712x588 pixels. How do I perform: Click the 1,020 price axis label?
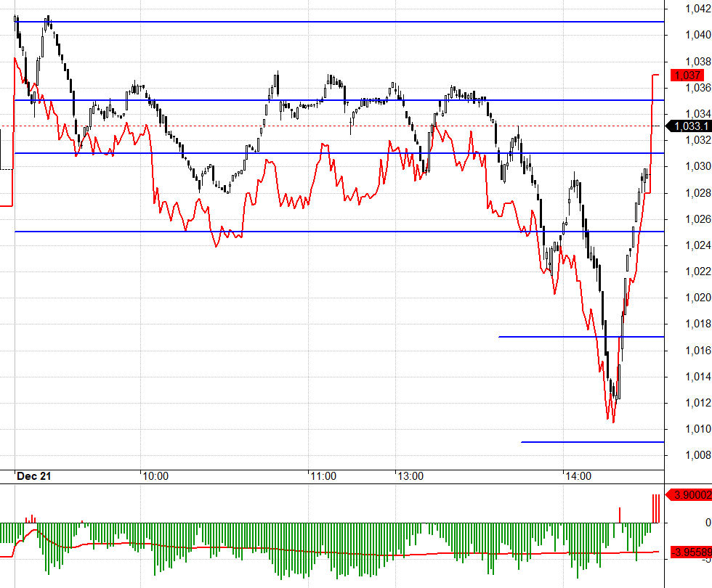coord(698,298)
